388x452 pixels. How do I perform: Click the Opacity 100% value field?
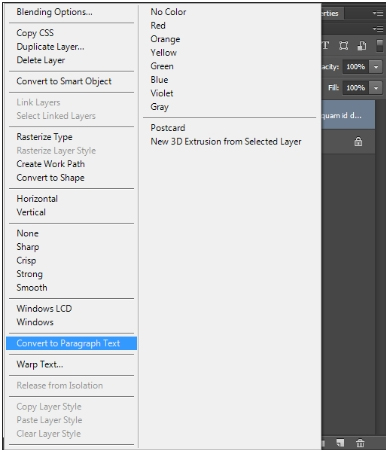[356, 67]
